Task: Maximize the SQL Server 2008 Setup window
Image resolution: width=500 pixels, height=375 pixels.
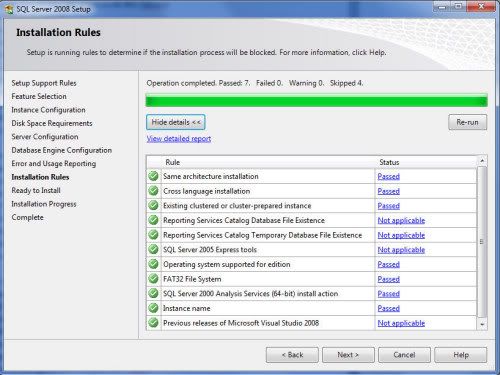Action: [459, 7]
